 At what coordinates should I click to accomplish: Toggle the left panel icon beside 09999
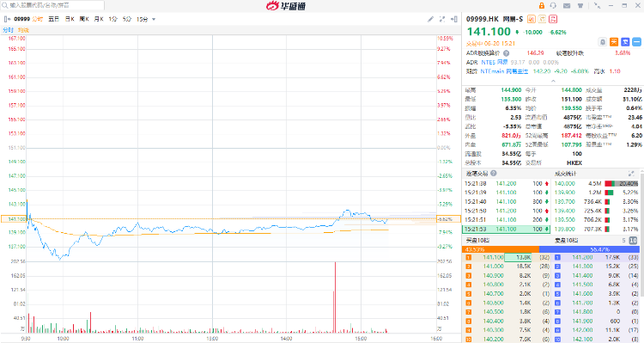pos(7,19)
